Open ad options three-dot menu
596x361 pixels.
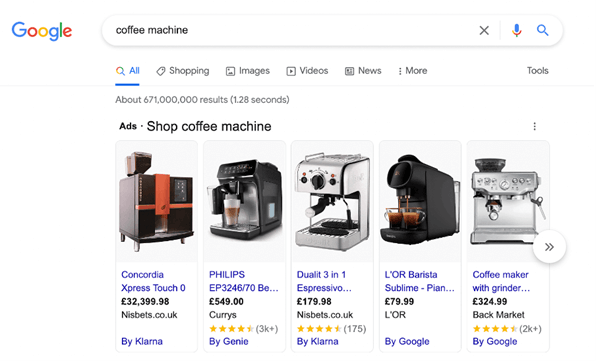click(534, 126)
